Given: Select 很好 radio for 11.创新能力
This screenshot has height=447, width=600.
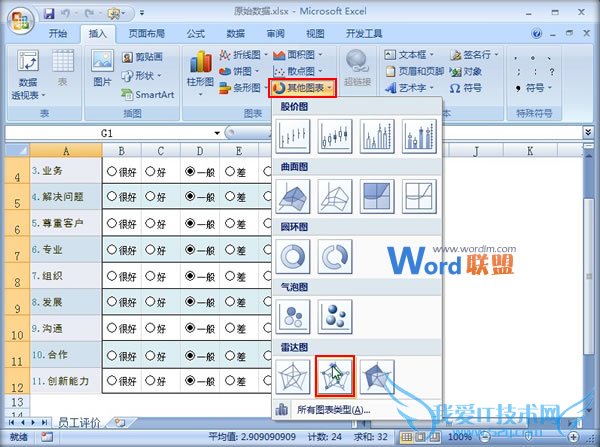Looking at the screenshot, I should [112, 380].
